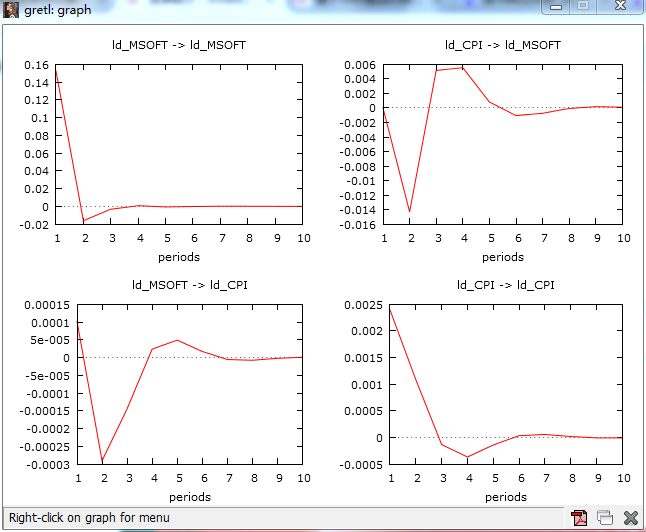Click inside the top-left impulse response plot

pos(179,144)
